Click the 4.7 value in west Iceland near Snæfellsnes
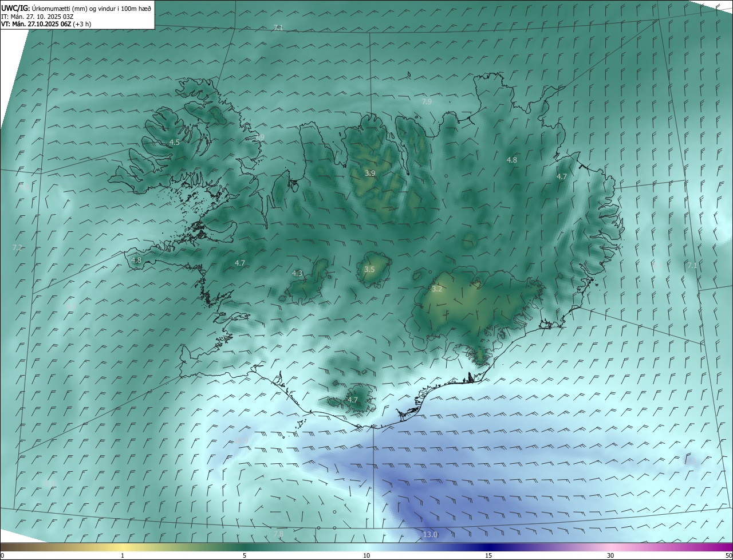 pos(240,263)
